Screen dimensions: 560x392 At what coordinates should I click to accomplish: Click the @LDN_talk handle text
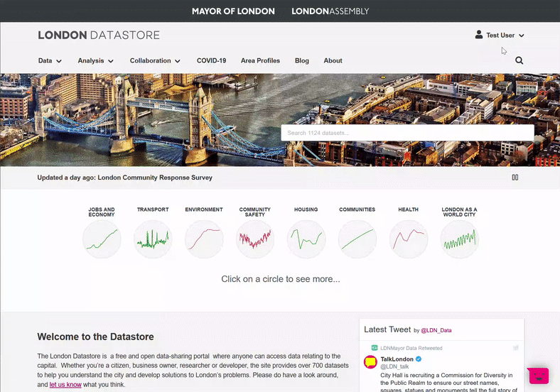pyautogui.click(x=394, y=366)
